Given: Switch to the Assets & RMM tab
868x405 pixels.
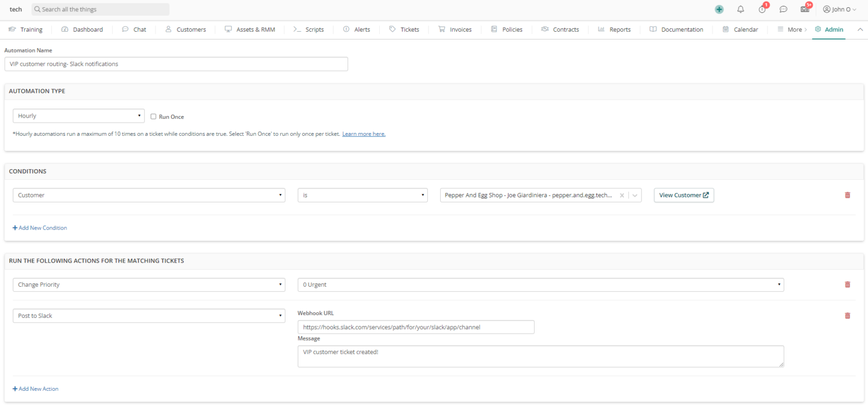Looking at the screenshot, I should [250, 29].
